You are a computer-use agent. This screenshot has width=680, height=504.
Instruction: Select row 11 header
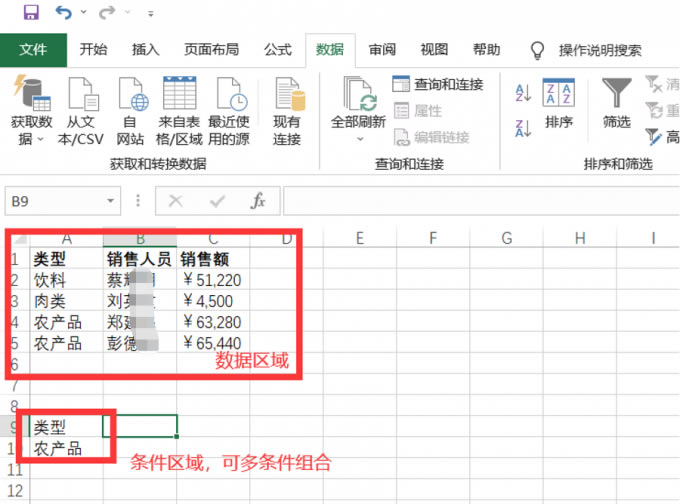coord(15,470)
